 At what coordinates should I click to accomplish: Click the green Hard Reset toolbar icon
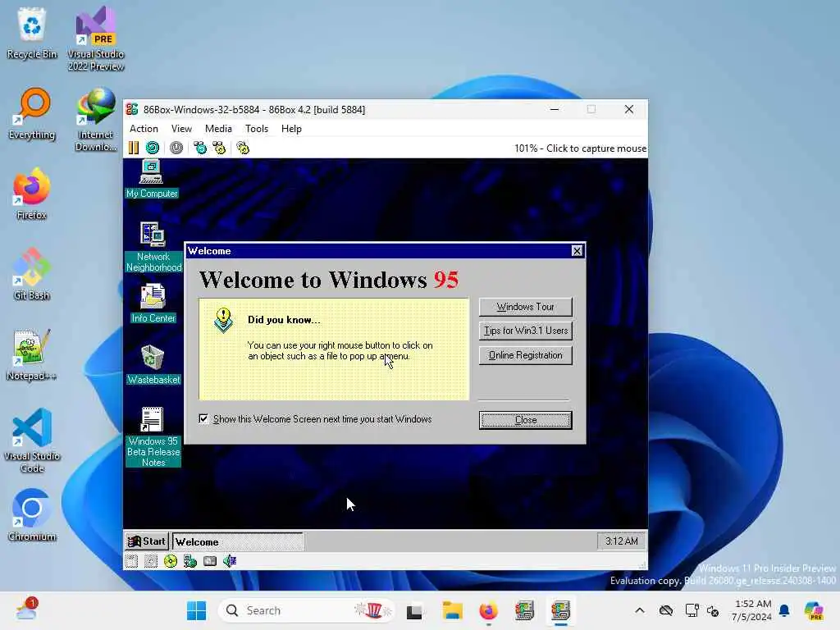point(153,148)
